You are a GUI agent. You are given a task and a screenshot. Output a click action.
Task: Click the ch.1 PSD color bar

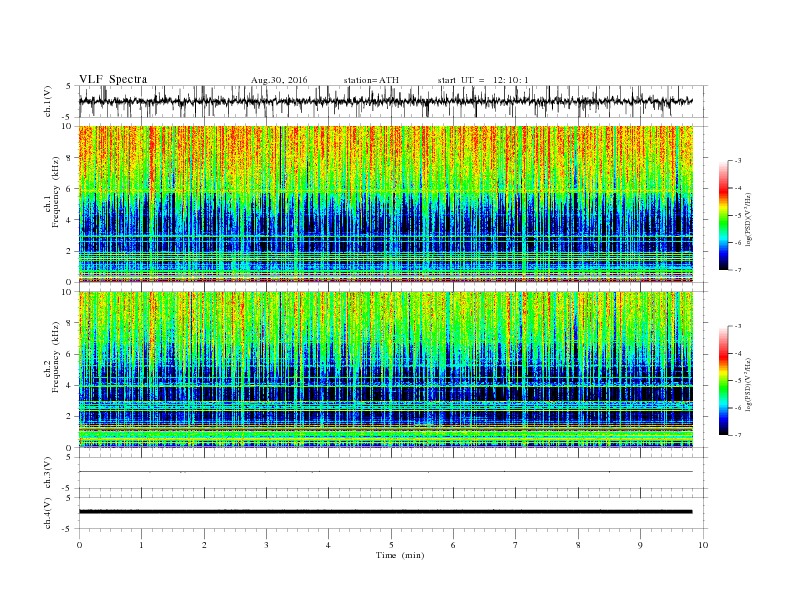click(x=723, y=215)
